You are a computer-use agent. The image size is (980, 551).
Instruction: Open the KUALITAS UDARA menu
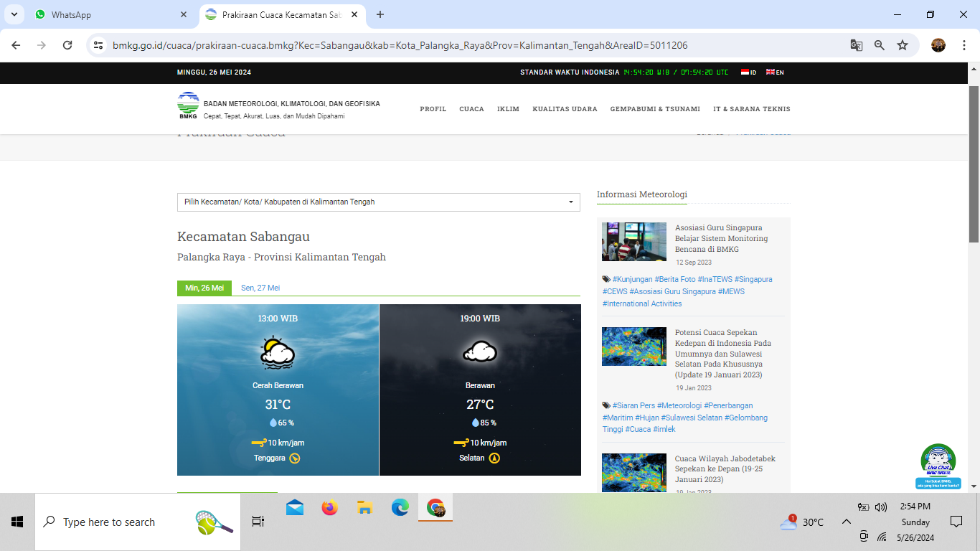[x=565, y=109]
